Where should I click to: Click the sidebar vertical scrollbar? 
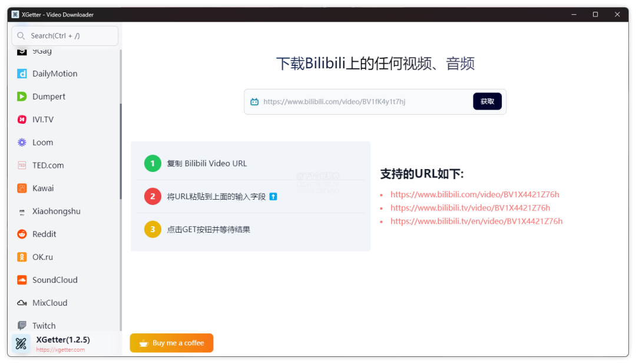[x=121, y=152]
